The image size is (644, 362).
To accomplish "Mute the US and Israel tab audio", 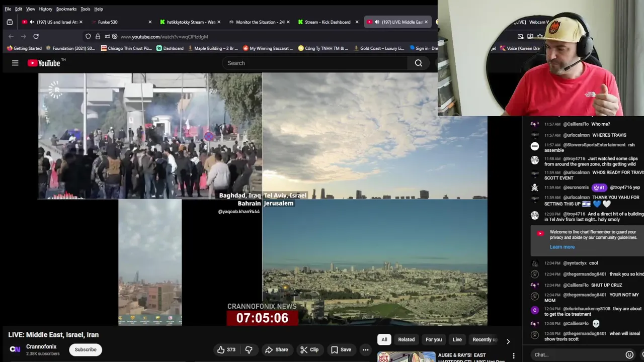I will tap(32, 22).
